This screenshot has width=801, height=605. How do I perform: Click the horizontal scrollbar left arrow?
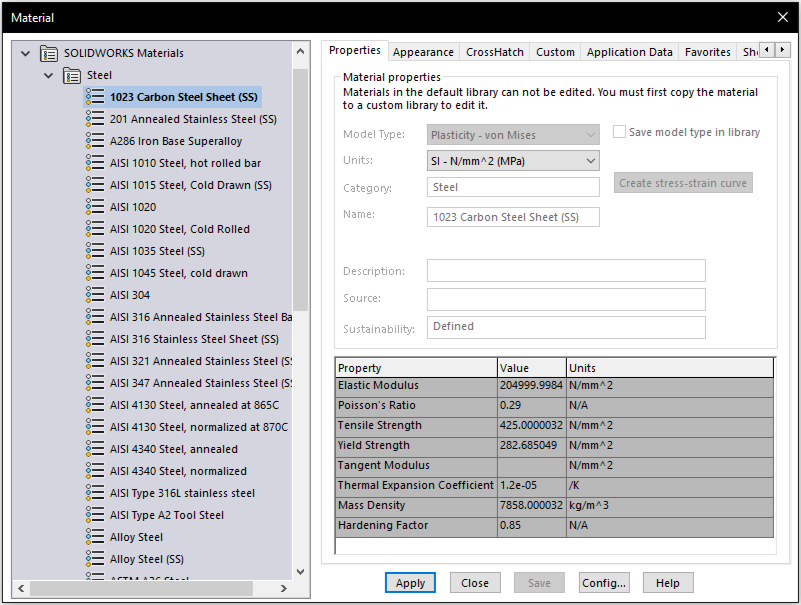[21, 589]
